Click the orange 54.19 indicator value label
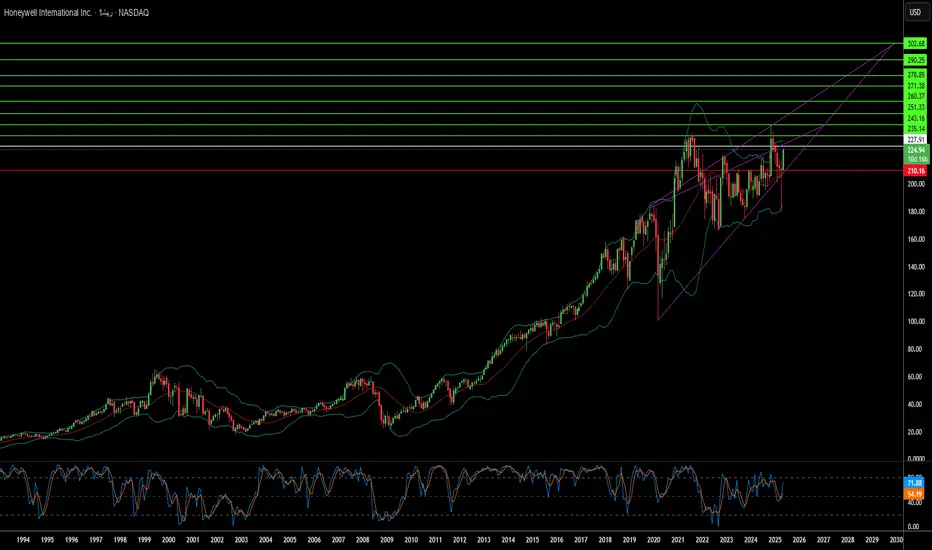Viewport: 932px width, 550px height. pos(914,495)
